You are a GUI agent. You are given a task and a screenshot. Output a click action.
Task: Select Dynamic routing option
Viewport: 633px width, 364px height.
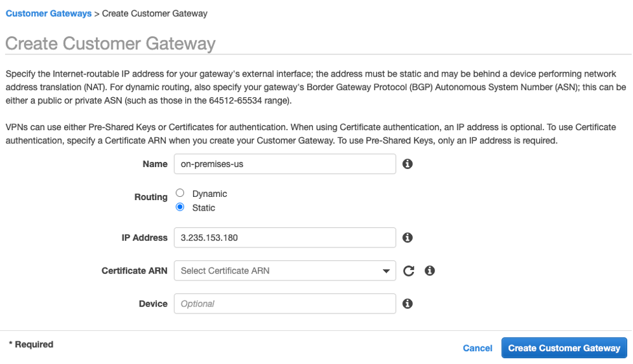pyautogui.click(x=180, y=193)
